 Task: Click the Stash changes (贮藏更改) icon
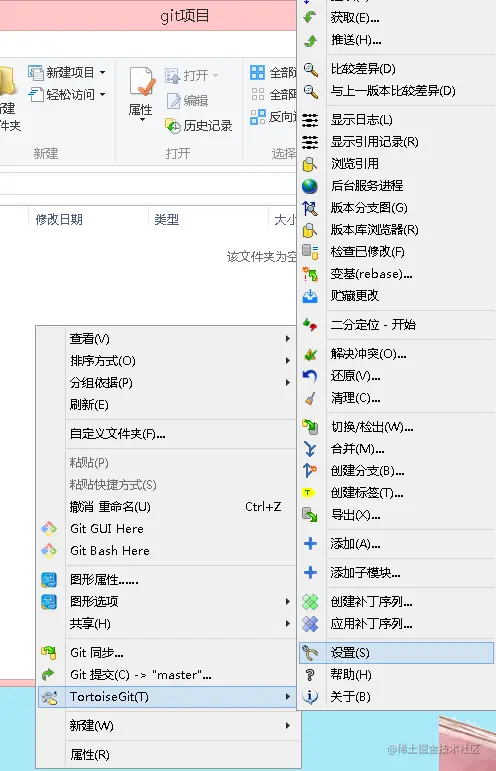click(310, 296)
